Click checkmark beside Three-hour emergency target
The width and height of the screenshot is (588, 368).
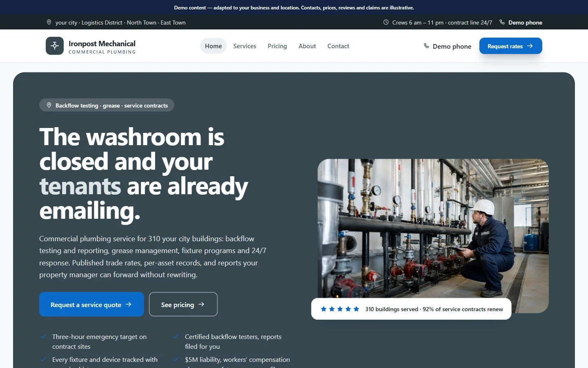(43, 337)
